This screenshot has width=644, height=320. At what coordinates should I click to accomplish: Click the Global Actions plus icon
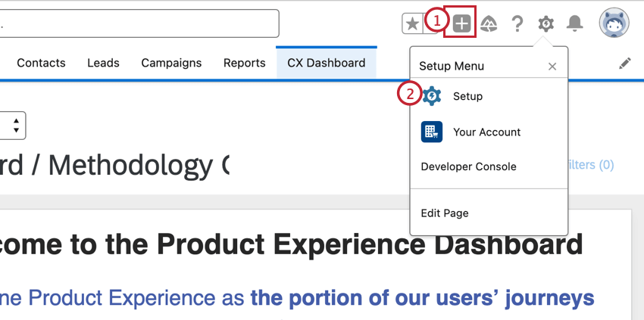(461, 23)
